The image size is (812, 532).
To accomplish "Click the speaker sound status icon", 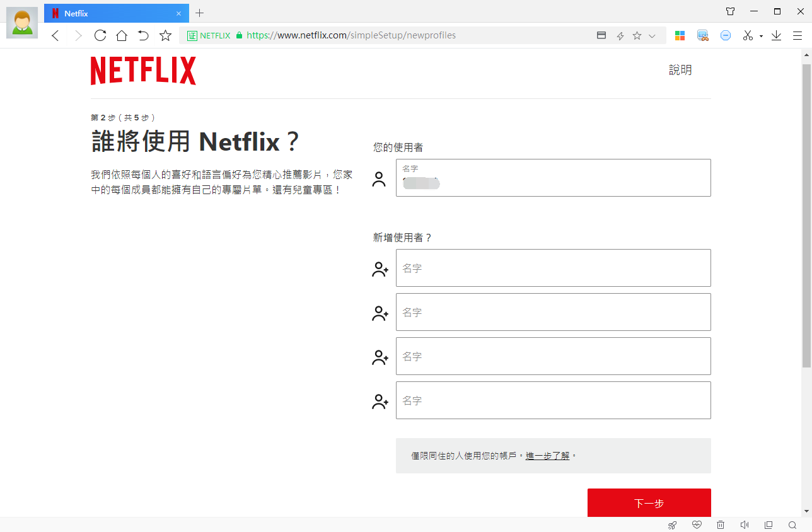I will pyautogui.click(x=745, y=525).
